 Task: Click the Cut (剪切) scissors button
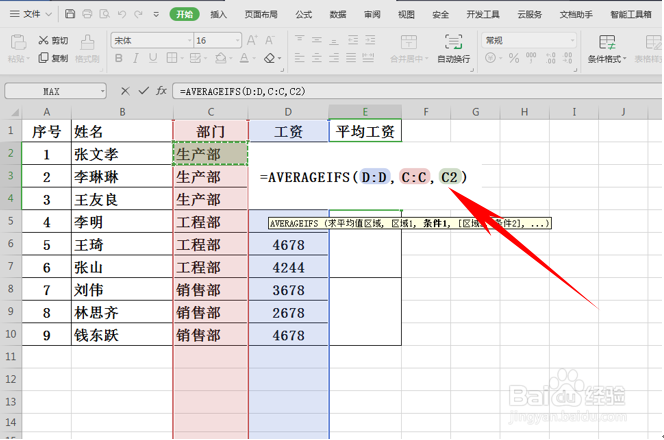pyautogui.click(x=53, y=40)
